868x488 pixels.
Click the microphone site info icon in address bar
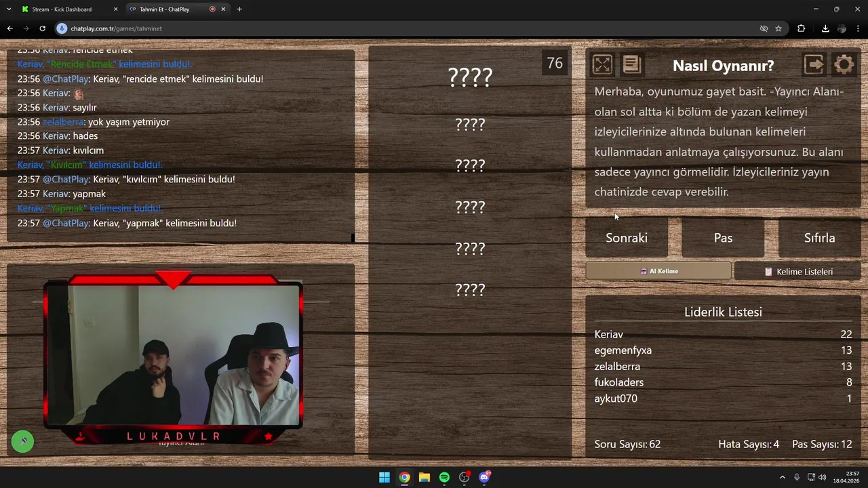[62, 28]
